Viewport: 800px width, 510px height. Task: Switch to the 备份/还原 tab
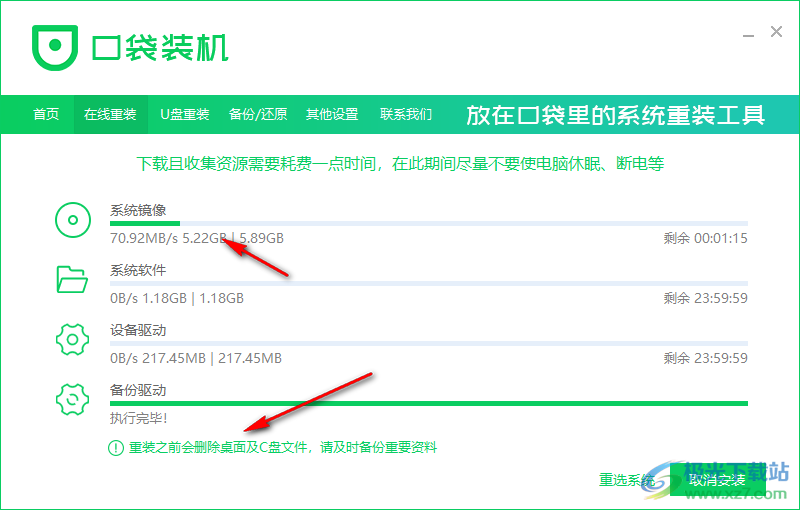(258, 115)
